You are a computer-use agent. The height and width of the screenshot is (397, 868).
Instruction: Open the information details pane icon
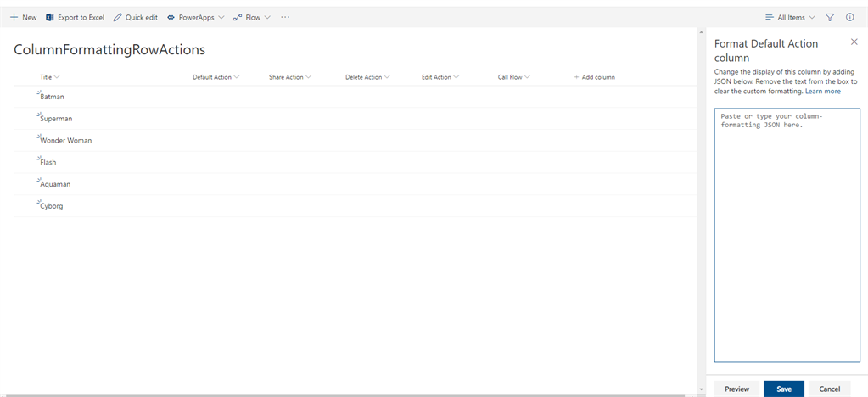click(850, 17)
